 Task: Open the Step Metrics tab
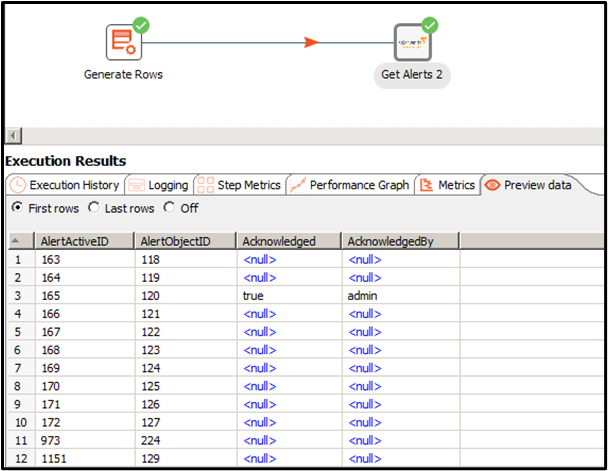coord(240,185)
